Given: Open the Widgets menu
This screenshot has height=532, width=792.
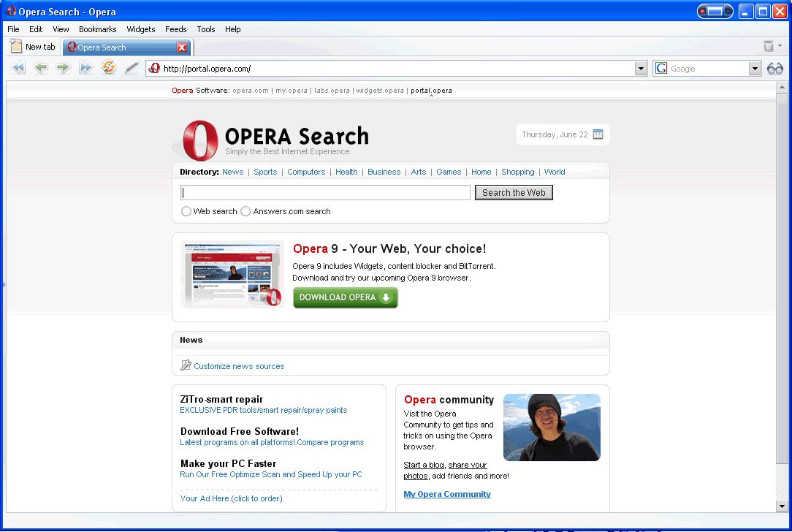Looking at the screenshot, I should [141, 29].
